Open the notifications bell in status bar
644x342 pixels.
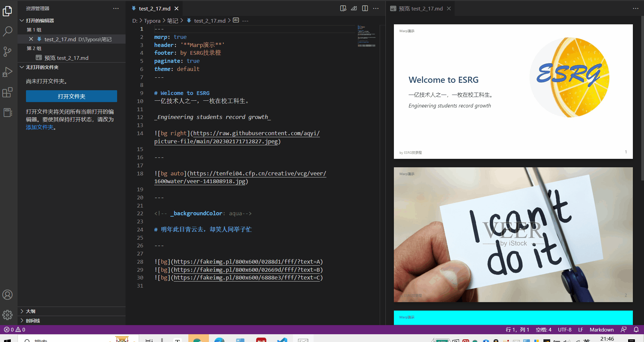636,329
